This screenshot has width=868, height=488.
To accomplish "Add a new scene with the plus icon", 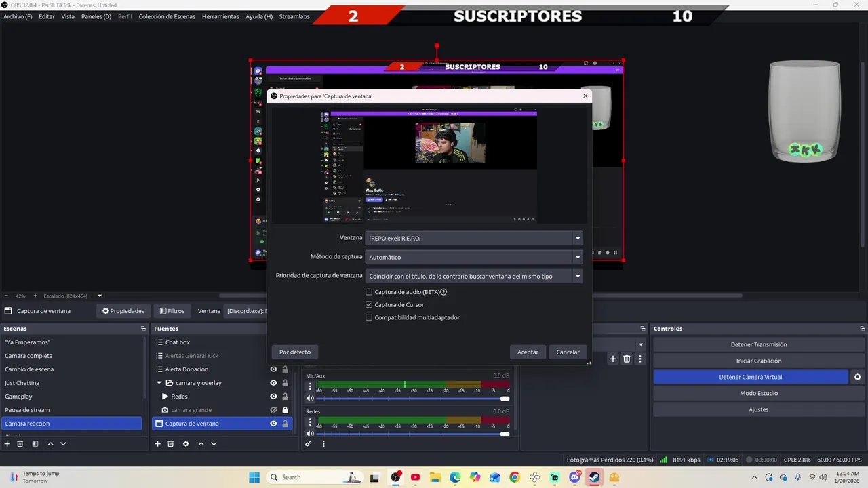I will 7,444.
